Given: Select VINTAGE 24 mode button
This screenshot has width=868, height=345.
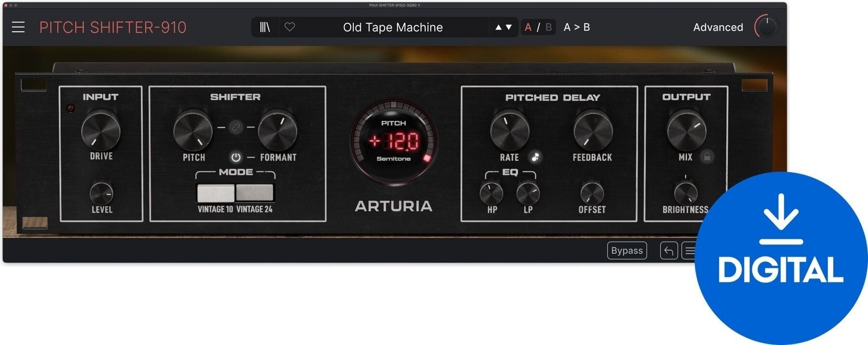Looking at the screenshot, I should coord(255,193).
